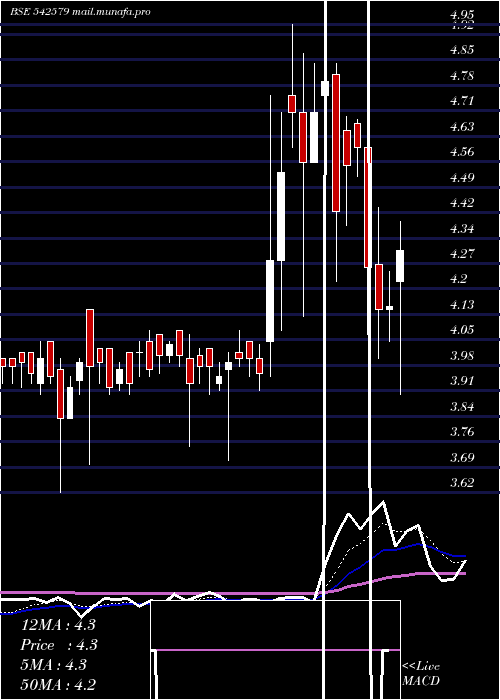The image size is (500, 700).
Task: Click the tall white candlestick between 4.49 and 4.27
Action: (281, 217)
